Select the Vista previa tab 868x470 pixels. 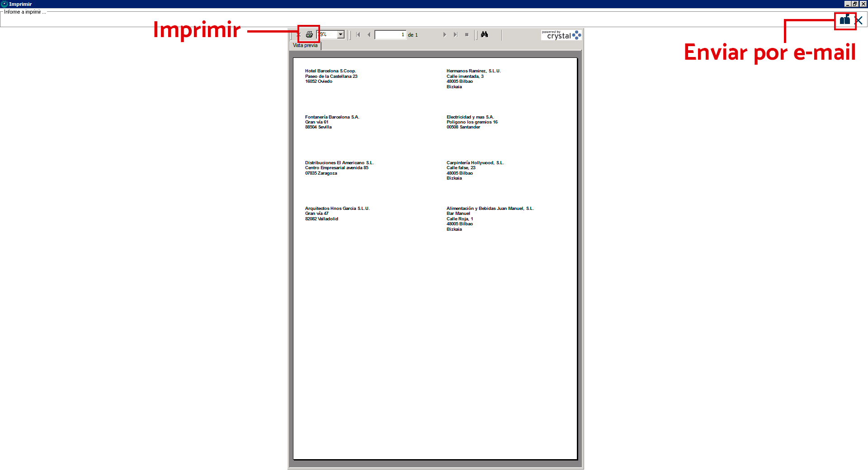(305, 45)
